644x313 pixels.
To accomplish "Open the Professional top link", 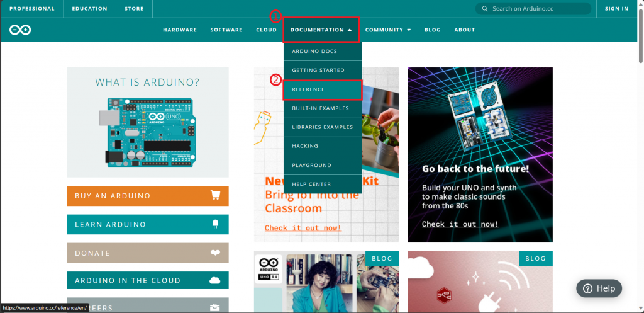I will coord(31,9).
